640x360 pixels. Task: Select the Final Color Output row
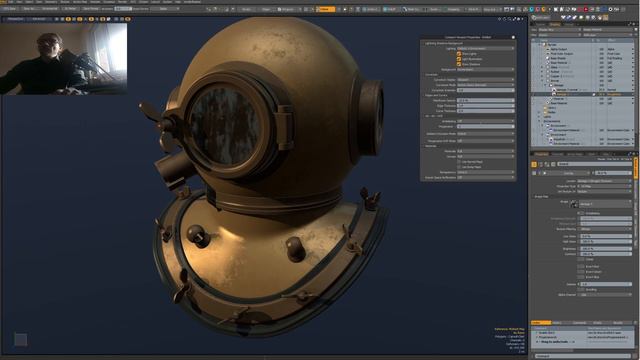click(x=582, y=53)
